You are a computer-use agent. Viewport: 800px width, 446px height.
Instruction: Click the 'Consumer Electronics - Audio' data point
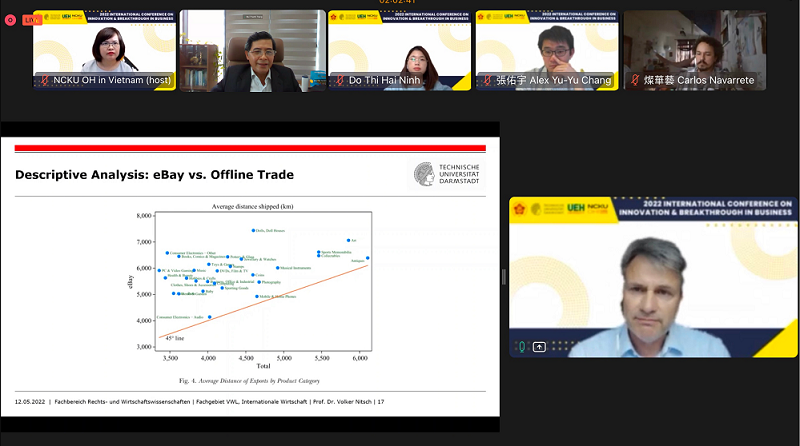click(x=210, y=317)
